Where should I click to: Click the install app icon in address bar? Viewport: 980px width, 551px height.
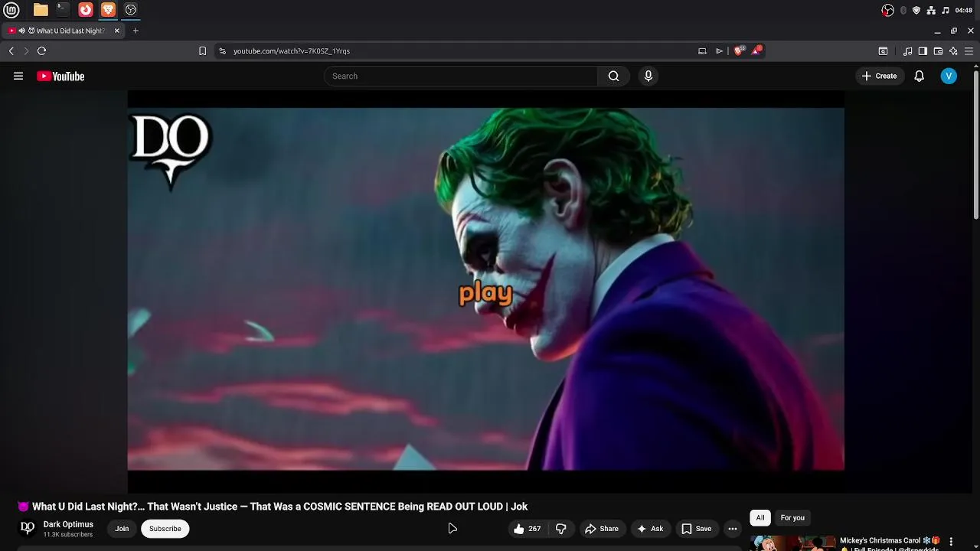coord(702,51)
